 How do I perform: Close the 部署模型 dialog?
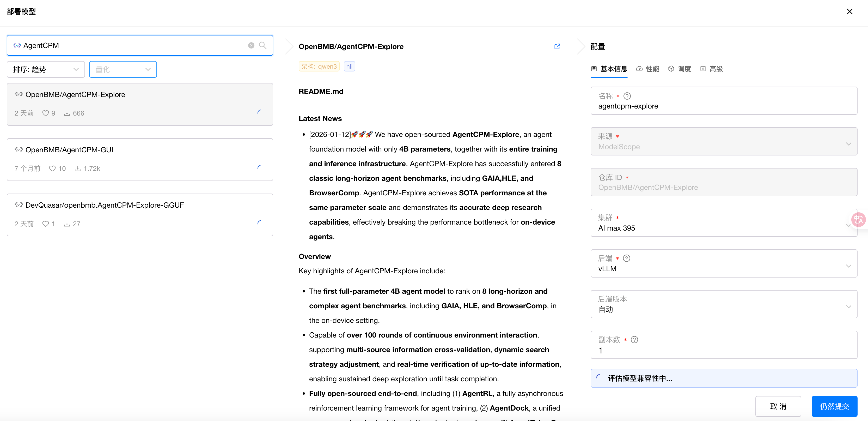point(849,11)
